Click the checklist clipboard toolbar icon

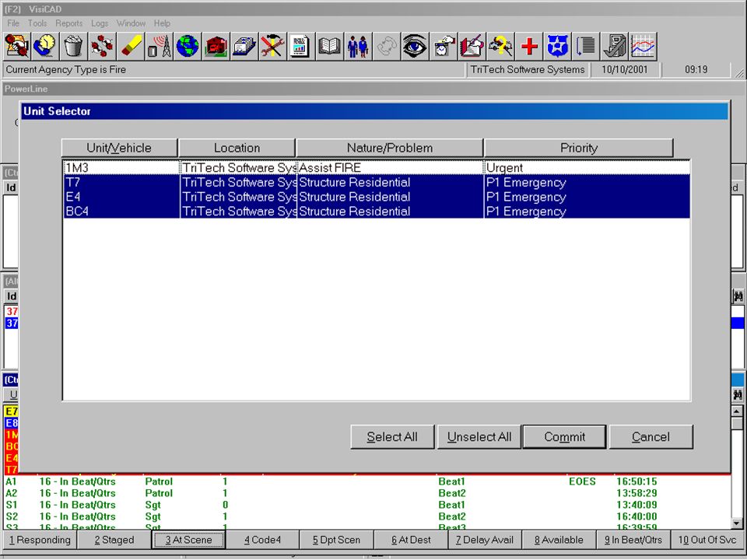tap(615, 46)
